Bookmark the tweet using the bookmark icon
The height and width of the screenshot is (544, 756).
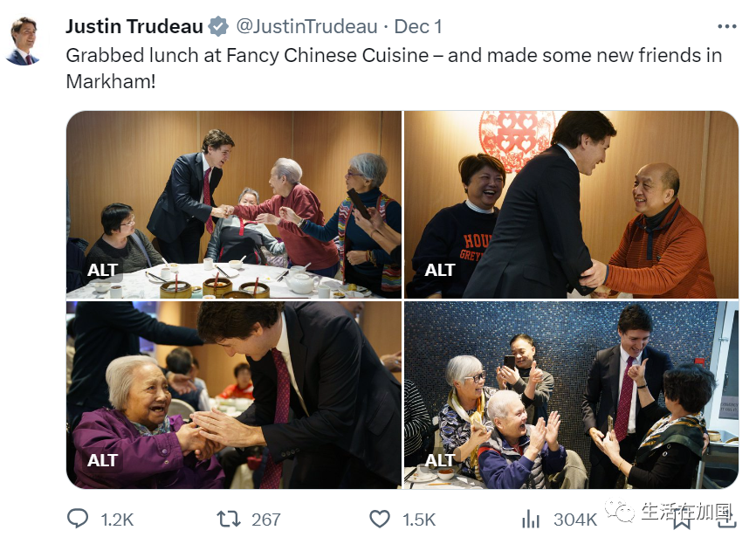[682, 520]
